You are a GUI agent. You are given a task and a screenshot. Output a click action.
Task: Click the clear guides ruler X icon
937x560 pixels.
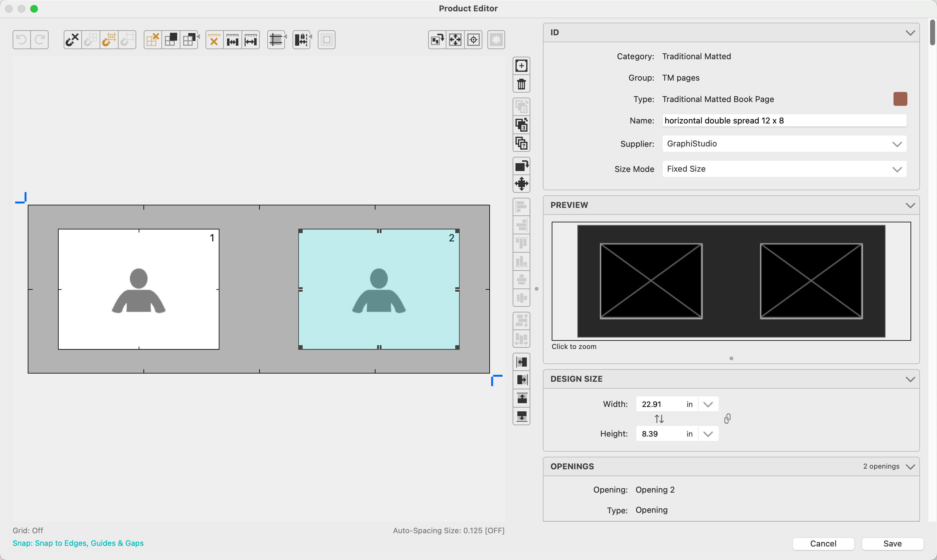[214, 40]
